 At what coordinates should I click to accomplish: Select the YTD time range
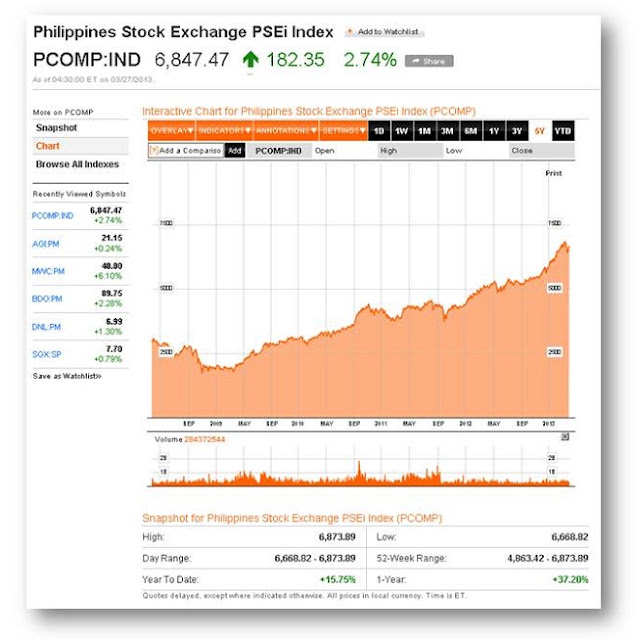563,131
